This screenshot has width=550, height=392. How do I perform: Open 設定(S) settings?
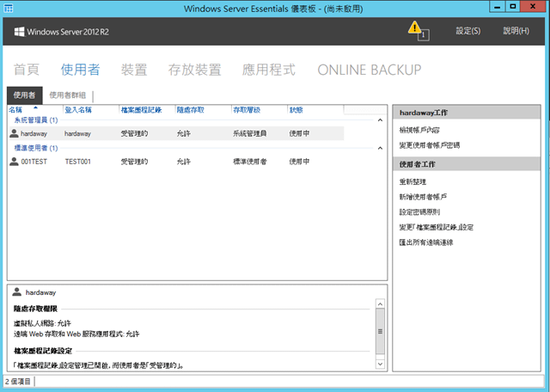coord(467,31)
